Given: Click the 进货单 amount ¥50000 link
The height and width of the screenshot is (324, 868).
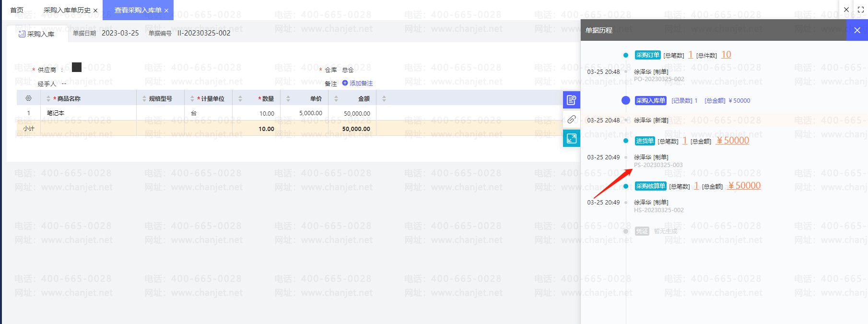Looking at the screenshot, I should [x=733, y=141].
